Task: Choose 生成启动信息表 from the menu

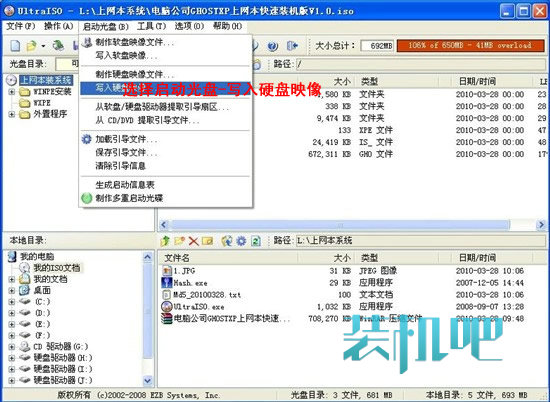Action: (165, 185)
